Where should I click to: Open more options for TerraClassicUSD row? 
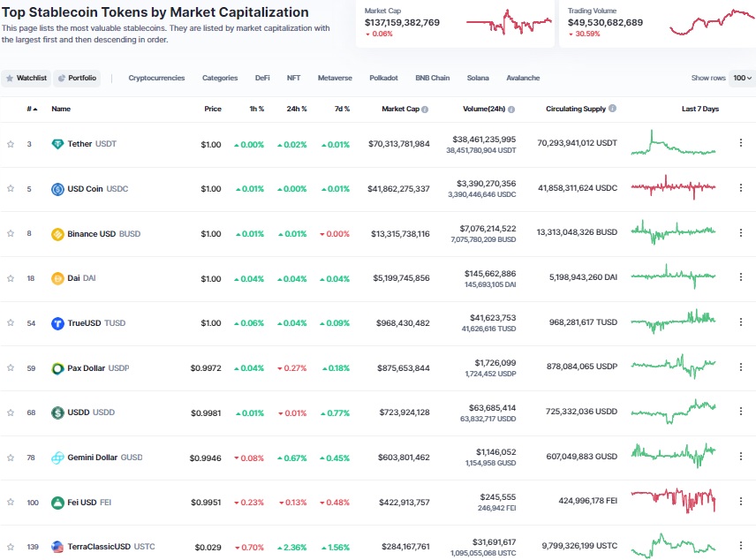coord(741,546)
